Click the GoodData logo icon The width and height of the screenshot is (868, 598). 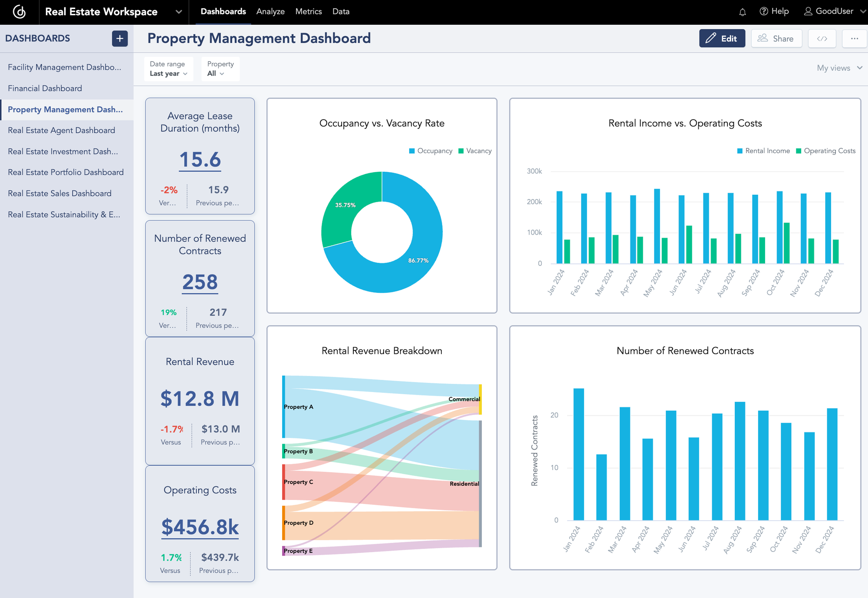coord(18,12)
